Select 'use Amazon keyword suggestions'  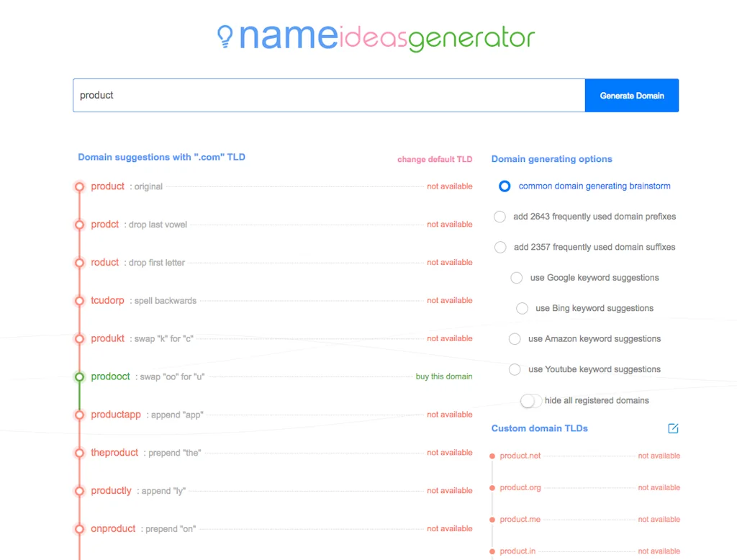(515, 338)
